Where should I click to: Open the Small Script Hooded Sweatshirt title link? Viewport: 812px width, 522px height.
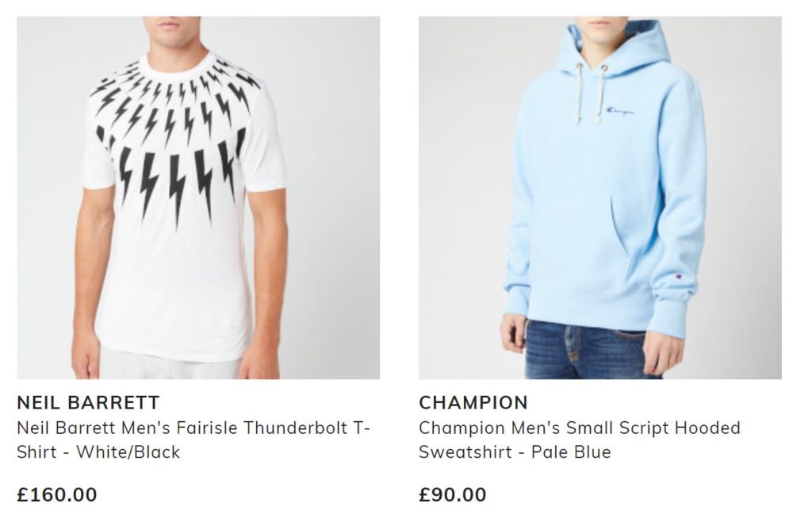(580, 439)
